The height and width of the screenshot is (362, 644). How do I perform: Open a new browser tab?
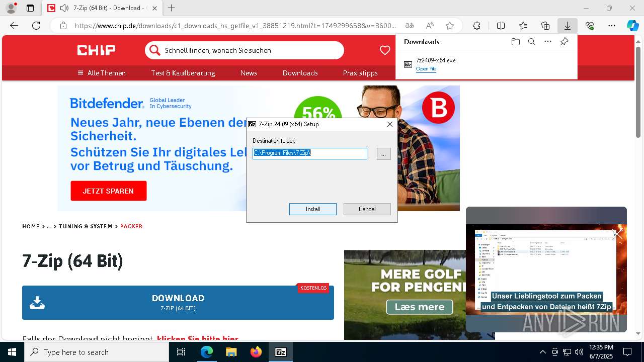[171, 8]
